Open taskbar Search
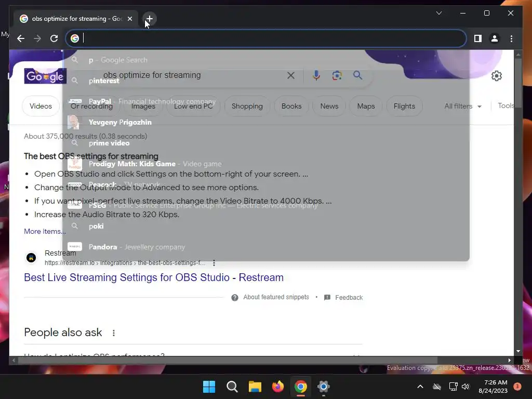This screenshot has width=532, height=399. [x=232, y=387]
